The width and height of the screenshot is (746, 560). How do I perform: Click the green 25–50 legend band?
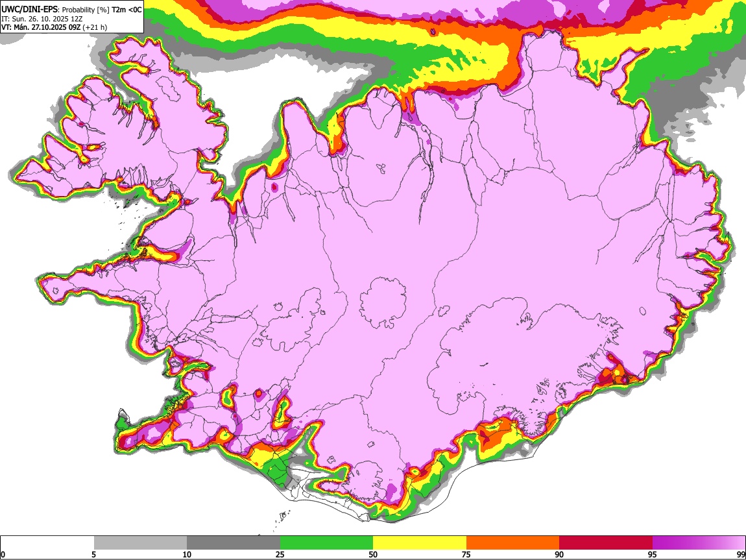coord(326,543)
